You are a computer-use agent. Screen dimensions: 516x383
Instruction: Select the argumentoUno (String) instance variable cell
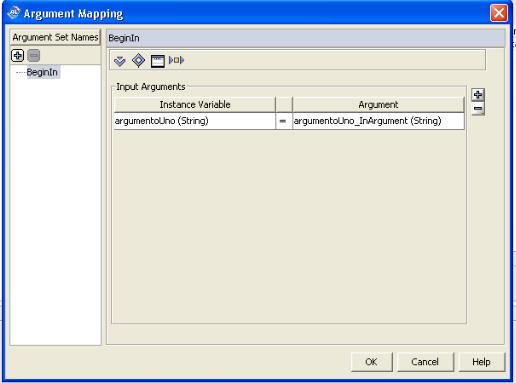[x=195, y=121]
